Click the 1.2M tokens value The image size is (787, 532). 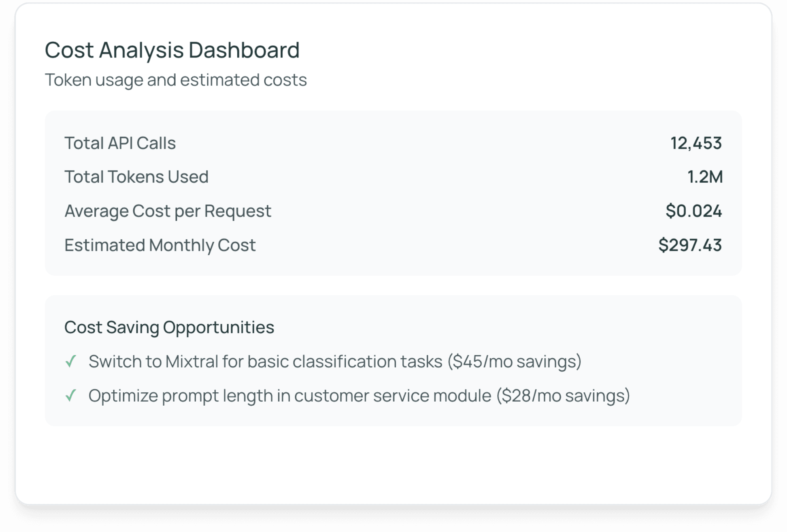point(705,177)
